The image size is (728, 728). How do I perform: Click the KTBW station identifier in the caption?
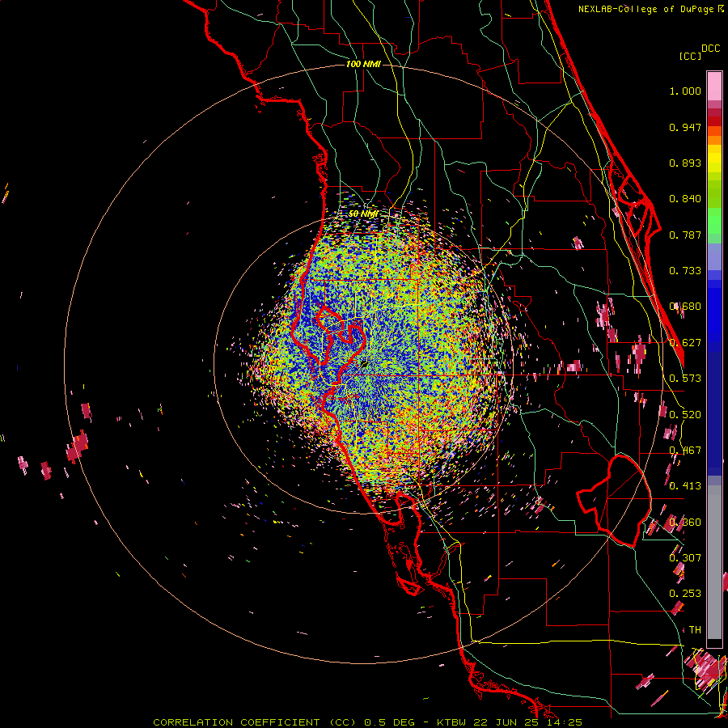(451, 722)
